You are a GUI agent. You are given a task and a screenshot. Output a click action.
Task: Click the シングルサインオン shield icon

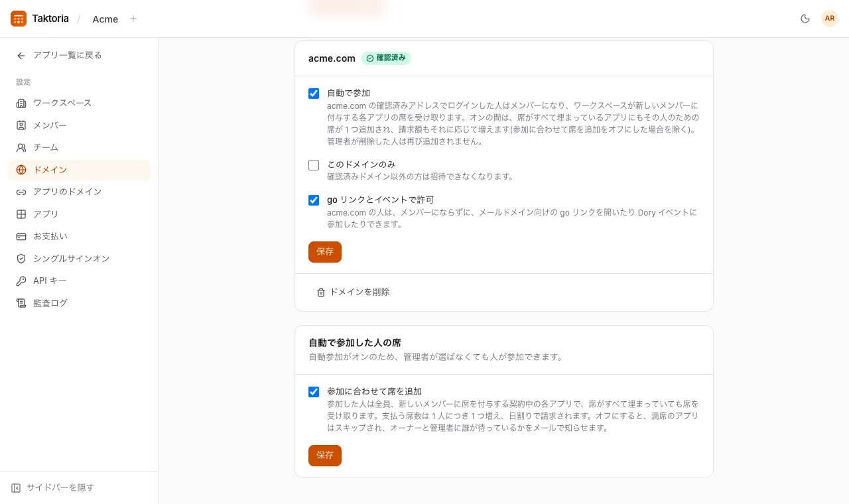click(21, 259)
